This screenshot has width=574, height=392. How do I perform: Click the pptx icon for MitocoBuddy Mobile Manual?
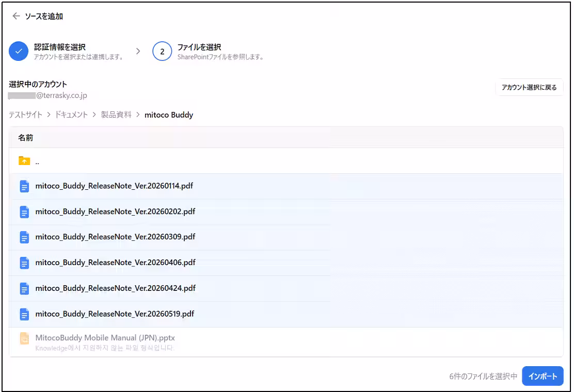point(24,338)
